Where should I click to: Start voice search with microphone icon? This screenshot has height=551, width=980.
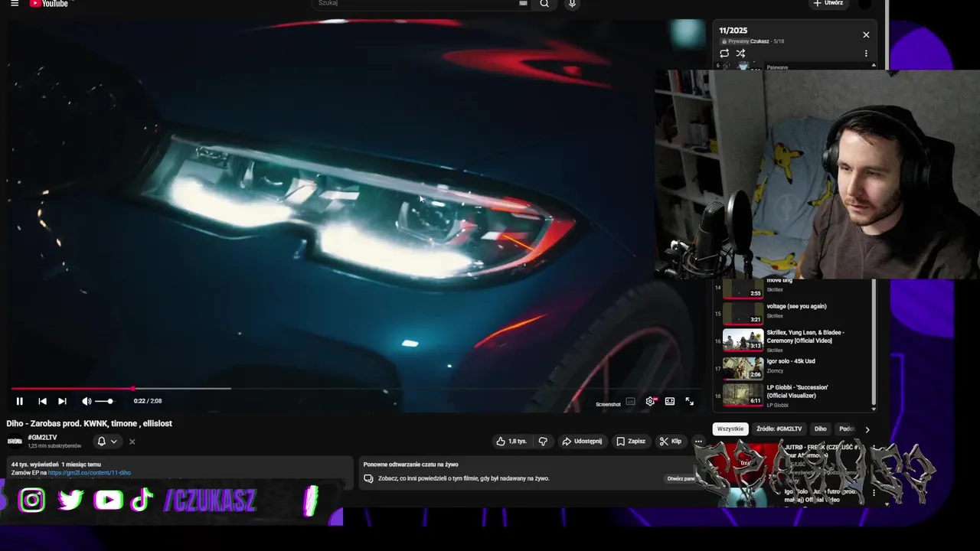click(572, 3)
